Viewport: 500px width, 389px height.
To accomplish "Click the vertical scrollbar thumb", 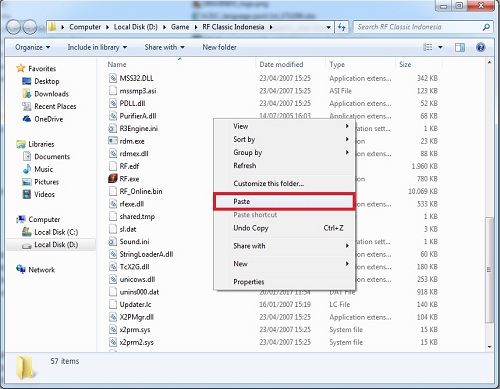I will pos(489,270).
